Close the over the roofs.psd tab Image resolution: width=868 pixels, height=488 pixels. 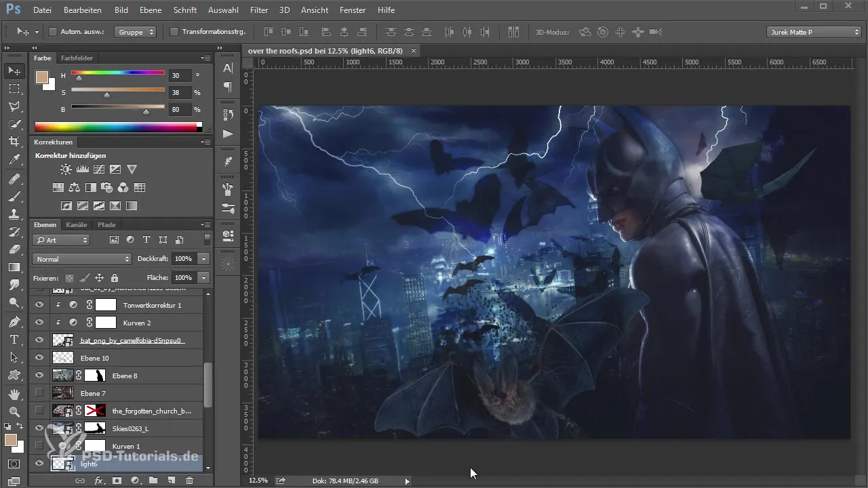click(414, 51)
